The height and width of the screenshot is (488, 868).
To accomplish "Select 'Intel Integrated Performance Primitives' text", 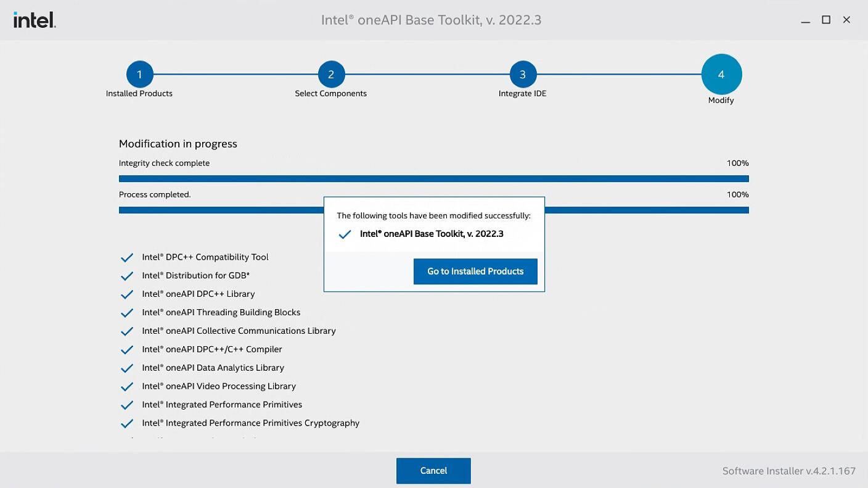I will coord(222,405).
